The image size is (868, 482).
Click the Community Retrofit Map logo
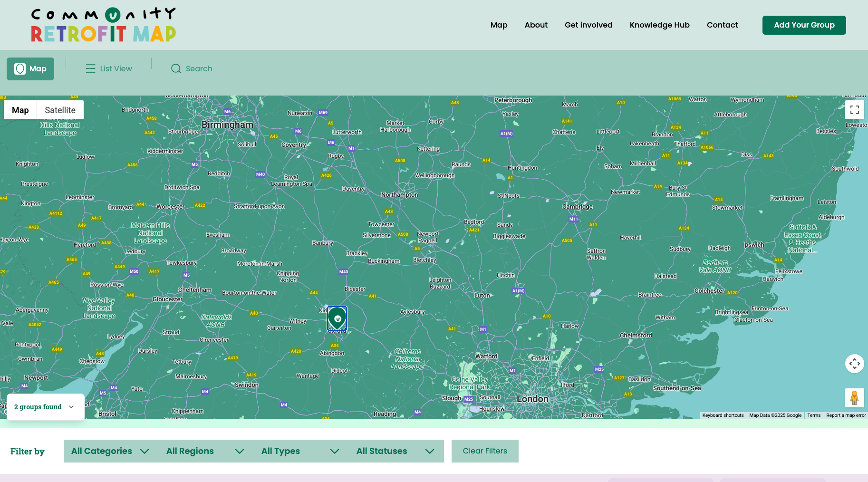[x=102, y=24]
